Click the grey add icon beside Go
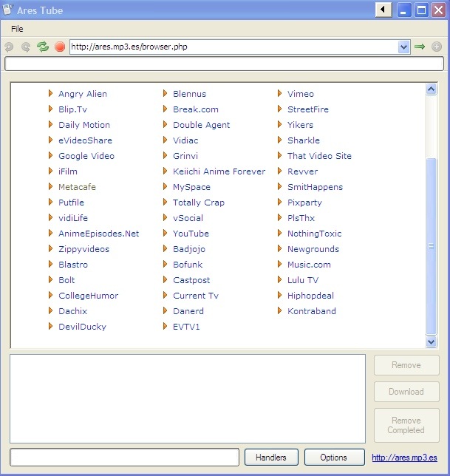450x476 pixels. [x=437, y=47]
